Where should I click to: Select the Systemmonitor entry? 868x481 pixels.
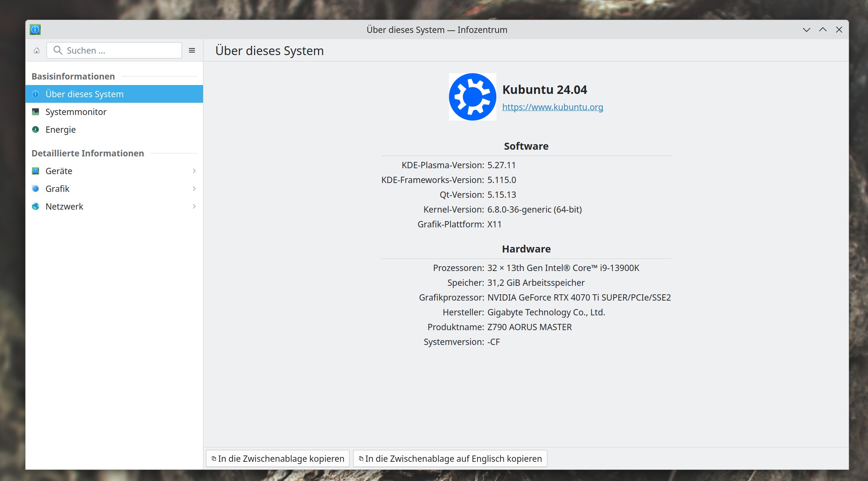76,112
